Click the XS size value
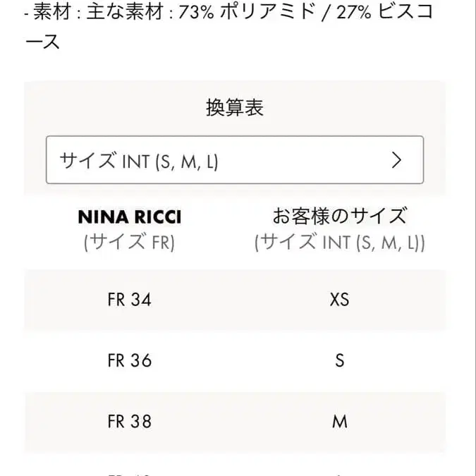This screenshot has width=476, height=476. [340, 300]
